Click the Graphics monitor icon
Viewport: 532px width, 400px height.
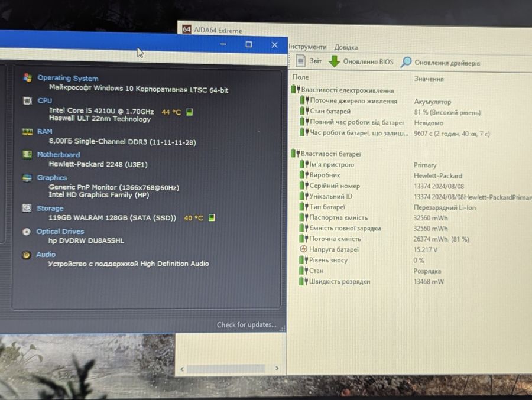27,177
